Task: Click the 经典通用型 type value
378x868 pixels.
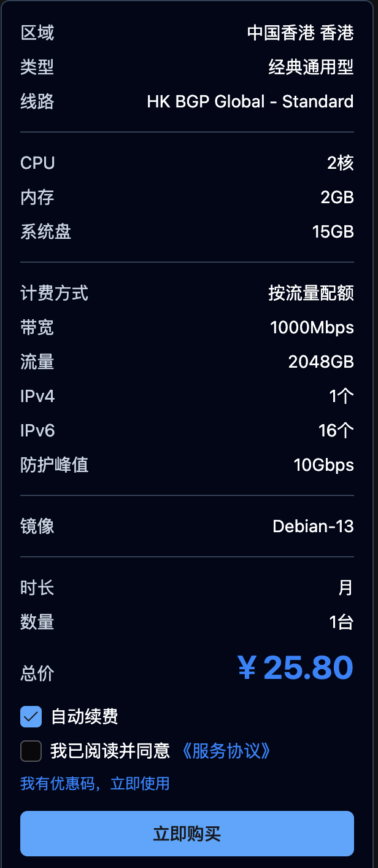Action: click(x=311, y=67)
